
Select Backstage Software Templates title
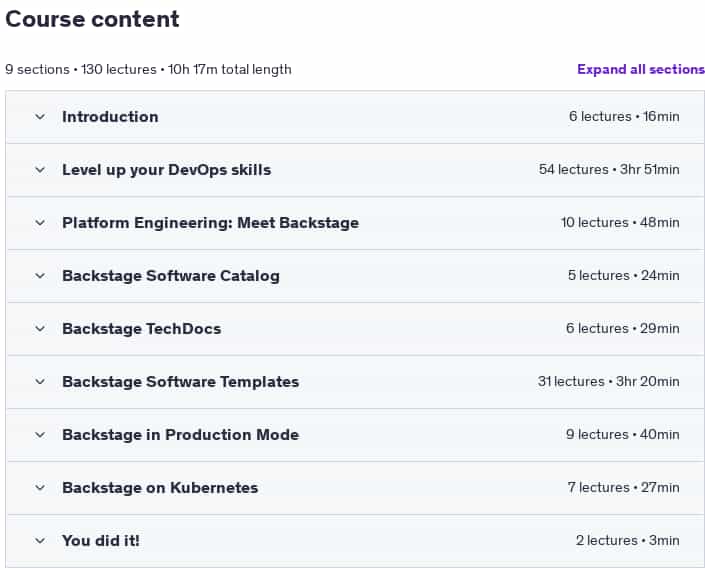click(181, 382)
